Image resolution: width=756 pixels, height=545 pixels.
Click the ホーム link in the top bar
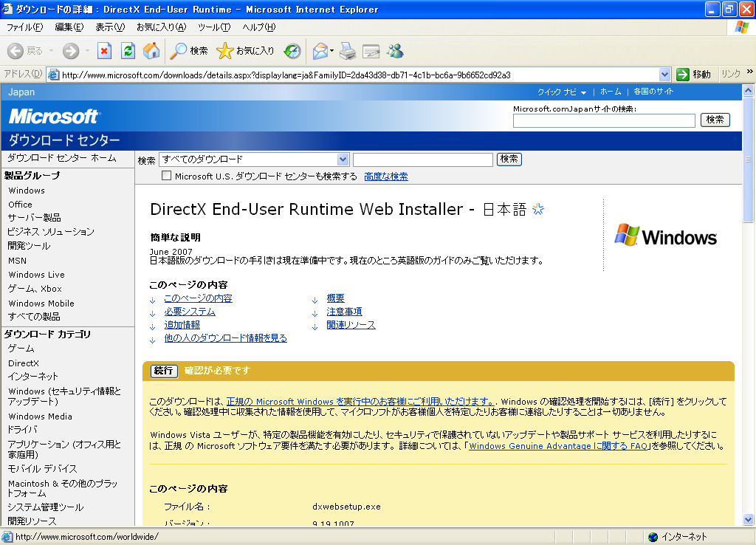point(611,92)
